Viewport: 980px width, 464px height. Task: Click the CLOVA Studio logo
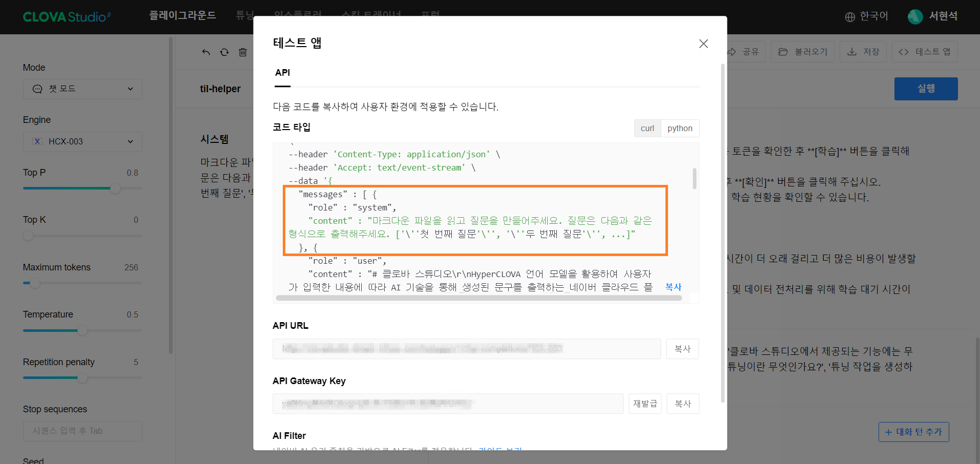point(67,17)
